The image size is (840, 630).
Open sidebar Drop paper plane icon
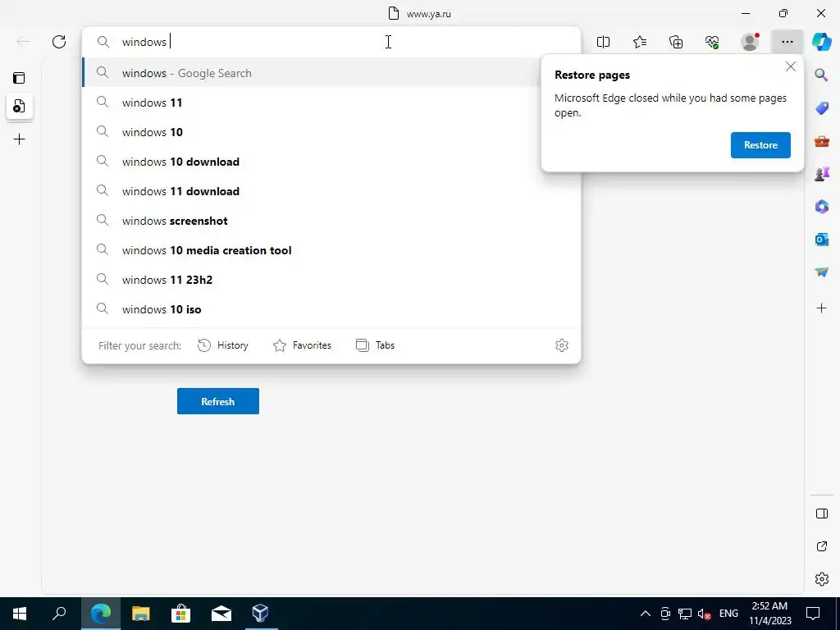tap(822, 272)
